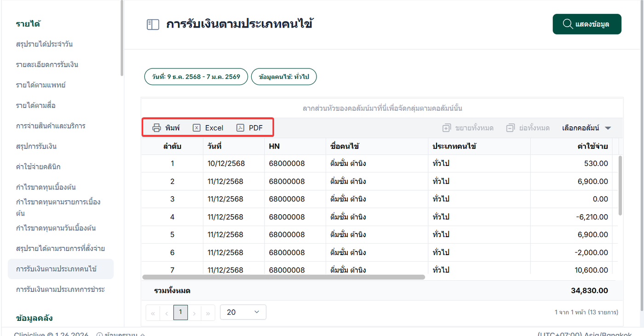Click the HN 68000008 in row 2
This screenshot has width=644, height=336.
[x=287, y=181]
